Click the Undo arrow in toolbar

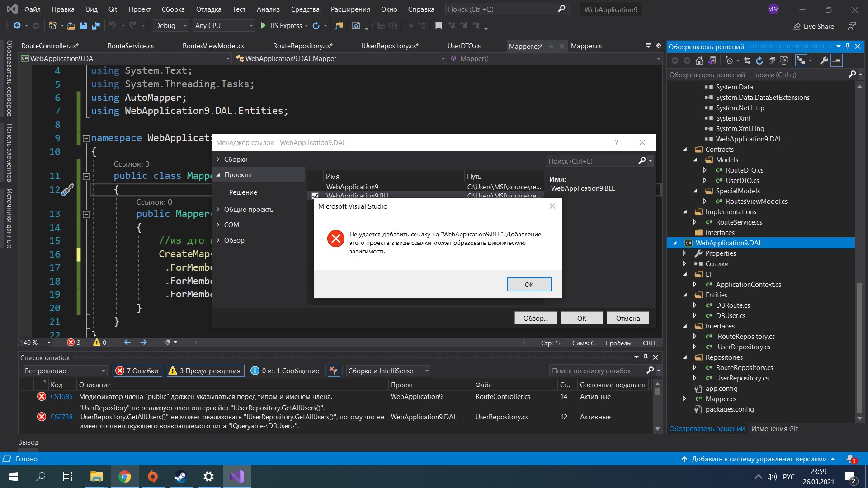(113, 26)
